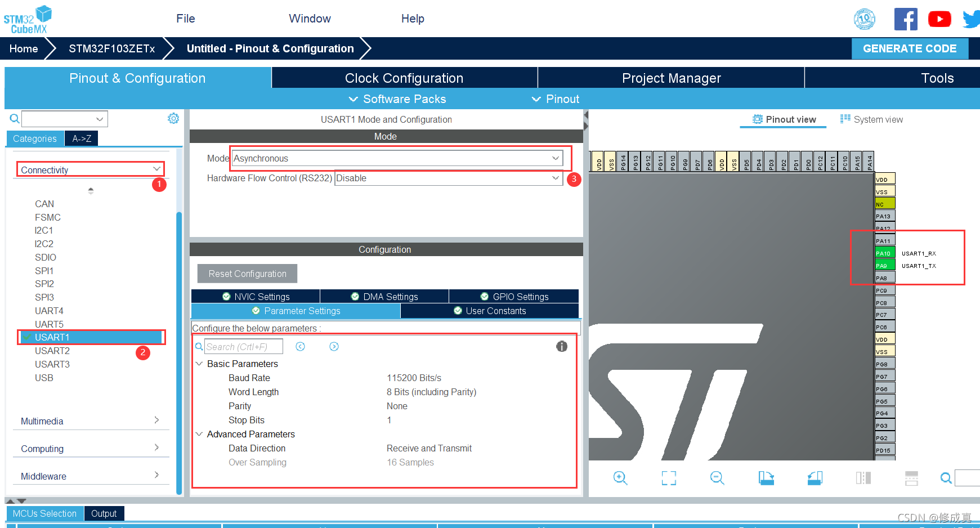Click the GENERATE CODE button
Viewport: 980px width, 528px height.
910,48
